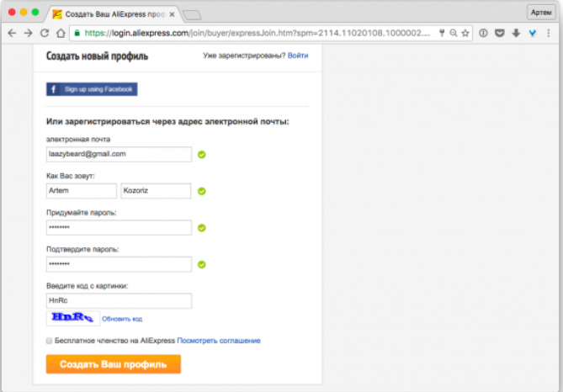
Task: Click the Подтвердите пароль confirm field
Action: [119, 264]
